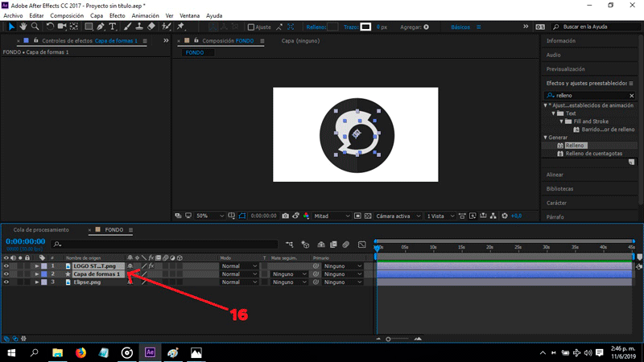Open the Mitad resolution dropdown

click(332, 216)
